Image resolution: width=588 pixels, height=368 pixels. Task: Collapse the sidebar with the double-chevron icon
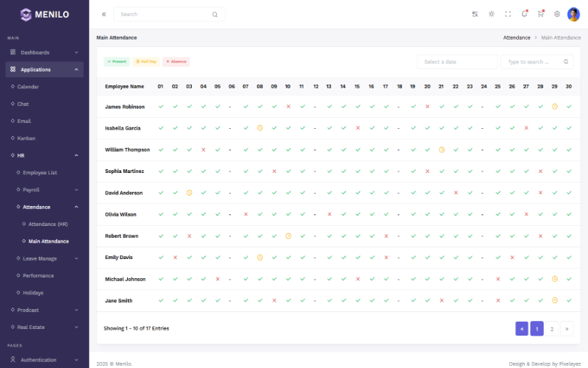[x=104, y=14]
